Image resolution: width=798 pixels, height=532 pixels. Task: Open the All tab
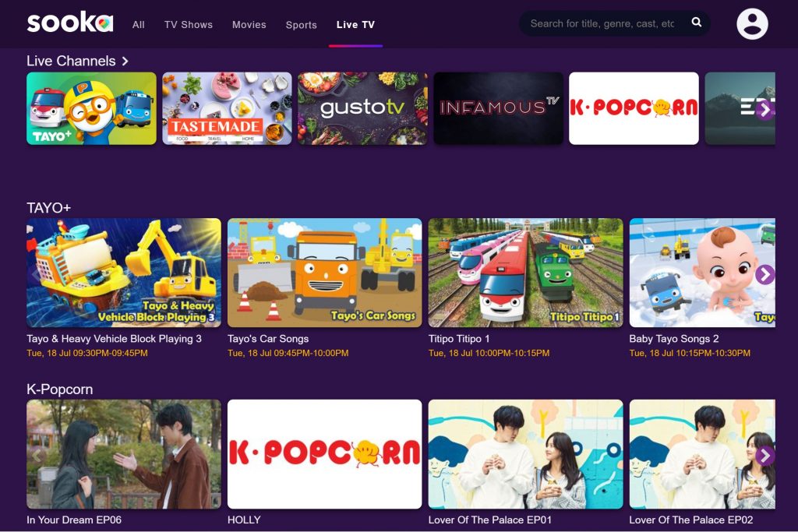139,24
